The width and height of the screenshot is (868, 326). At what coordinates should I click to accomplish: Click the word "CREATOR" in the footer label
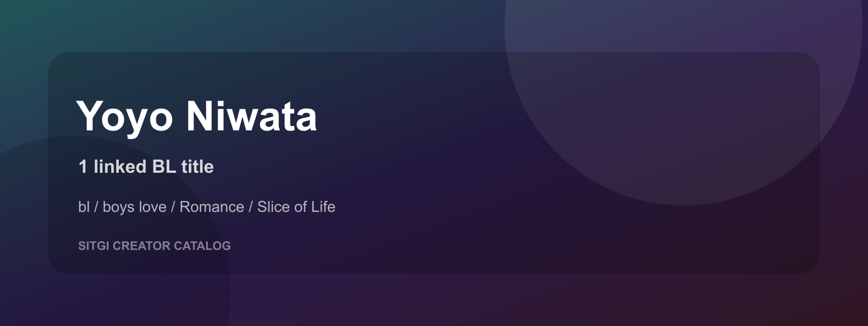pos(142,246)
